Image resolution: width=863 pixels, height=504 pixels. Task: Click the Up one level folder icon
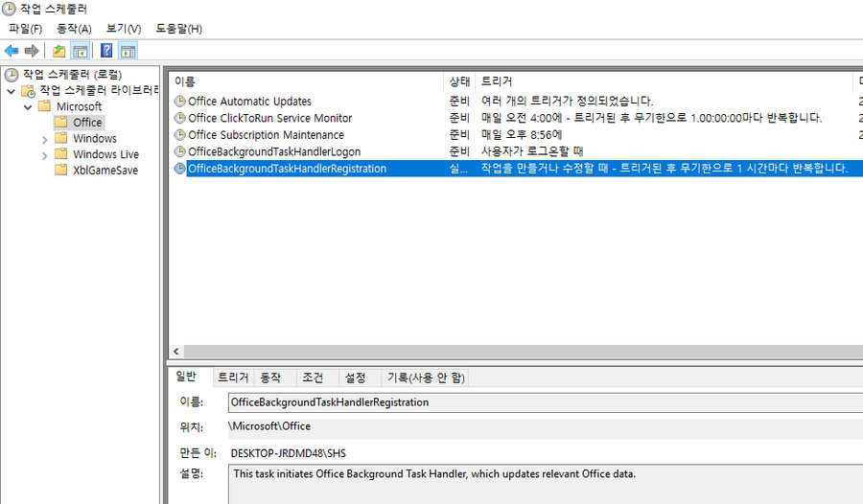point(58,51)
